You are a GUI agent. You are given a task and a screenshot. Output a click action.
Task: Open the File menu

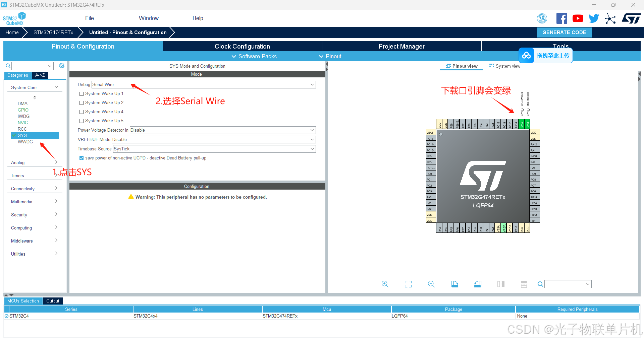(x=90, y=18)
